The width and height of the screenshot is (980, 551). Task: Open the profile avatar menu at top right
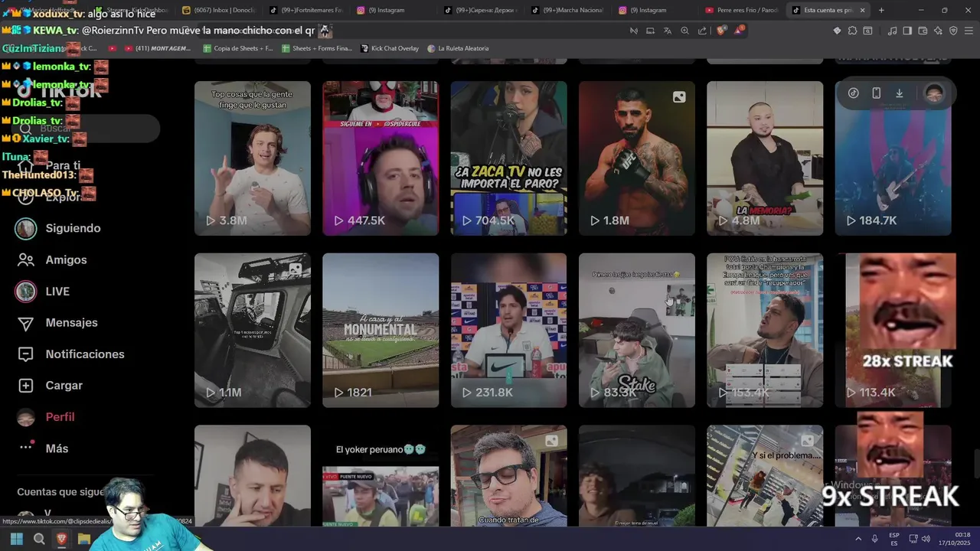click(933, 93)
